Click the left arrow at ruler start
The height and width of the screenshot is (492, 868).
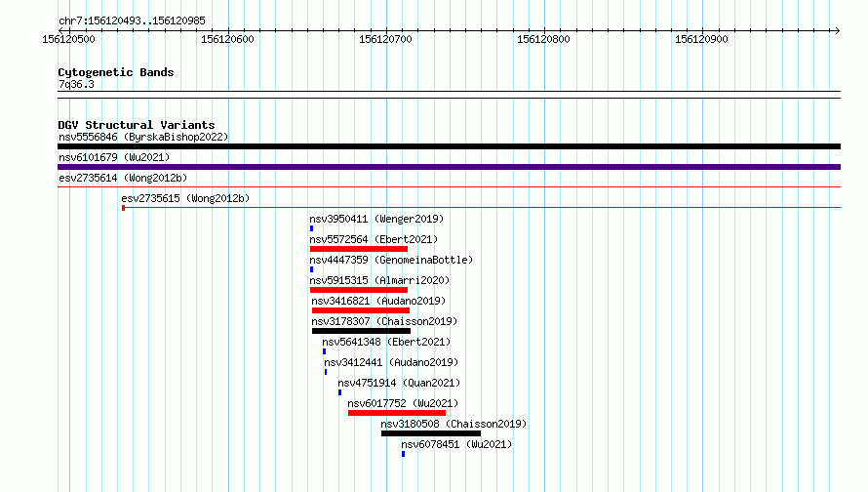[x=60, y=30]
